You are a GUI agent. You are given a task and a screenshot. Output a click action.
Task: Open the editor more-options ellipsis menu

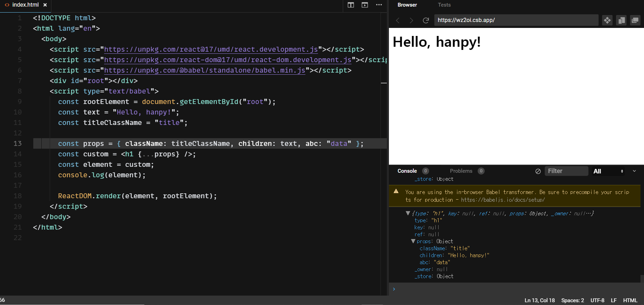(379, 5)
